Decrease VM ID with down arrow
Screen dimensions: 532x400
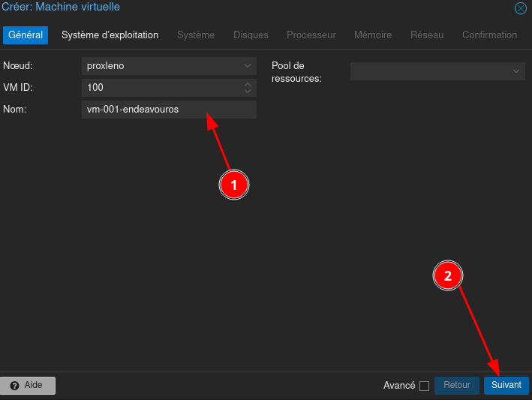pyautogui.click(x=248, y=92)
